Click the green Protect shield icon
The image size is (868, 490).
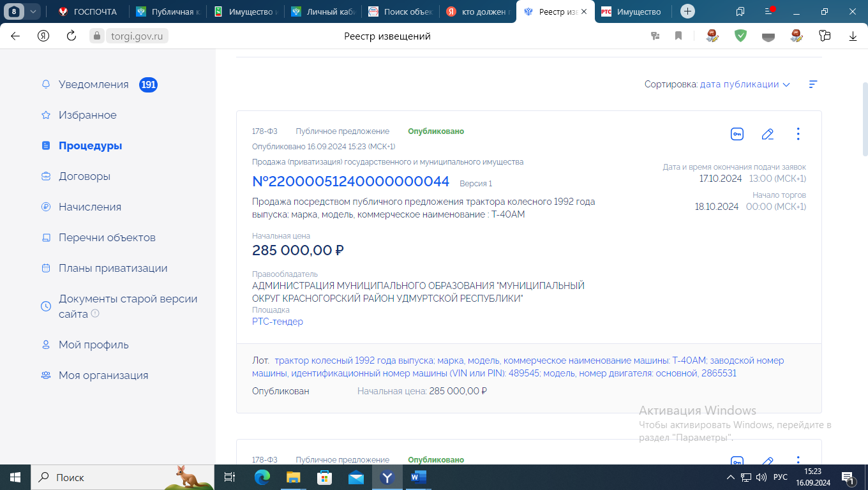740,36
